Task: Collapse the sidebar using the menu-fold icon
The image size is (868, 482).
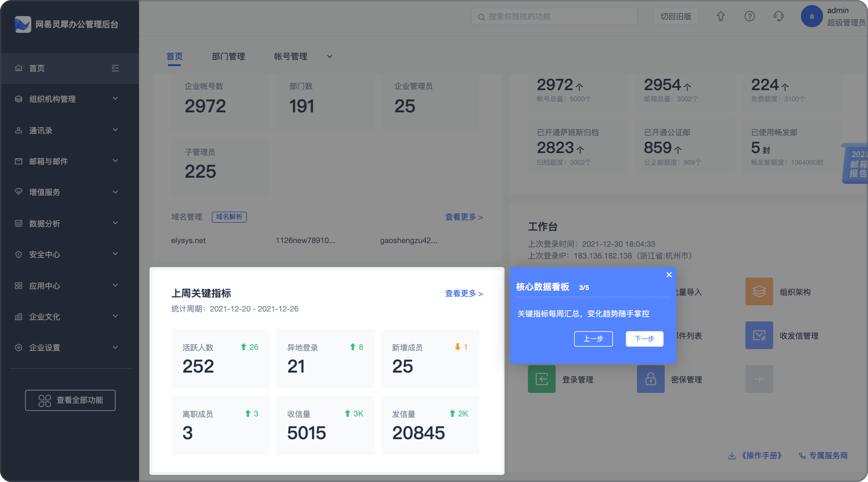Action: (115, 68)
